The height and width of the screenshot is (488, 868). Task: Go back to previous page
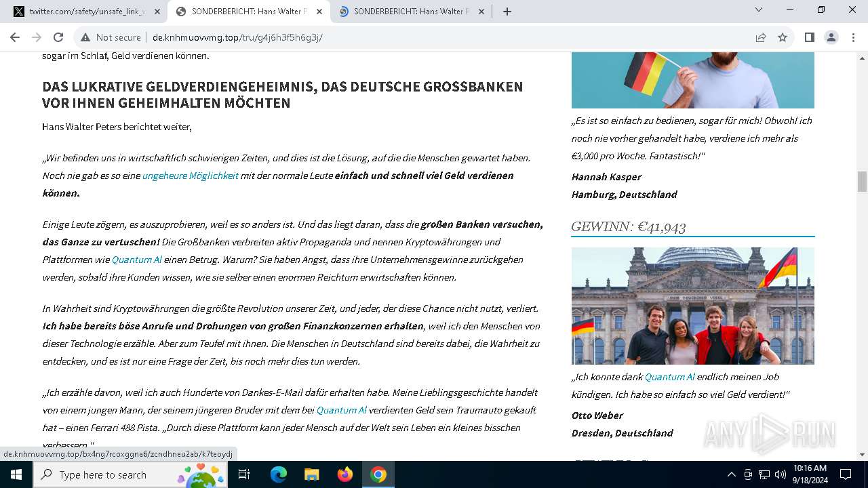(x=15, y=37)
